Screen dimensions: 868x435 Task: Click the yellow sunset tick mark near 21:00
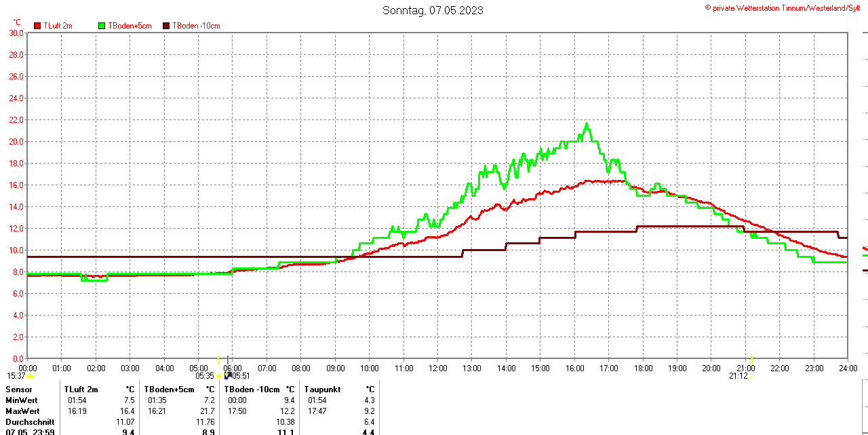pos(752,359)
